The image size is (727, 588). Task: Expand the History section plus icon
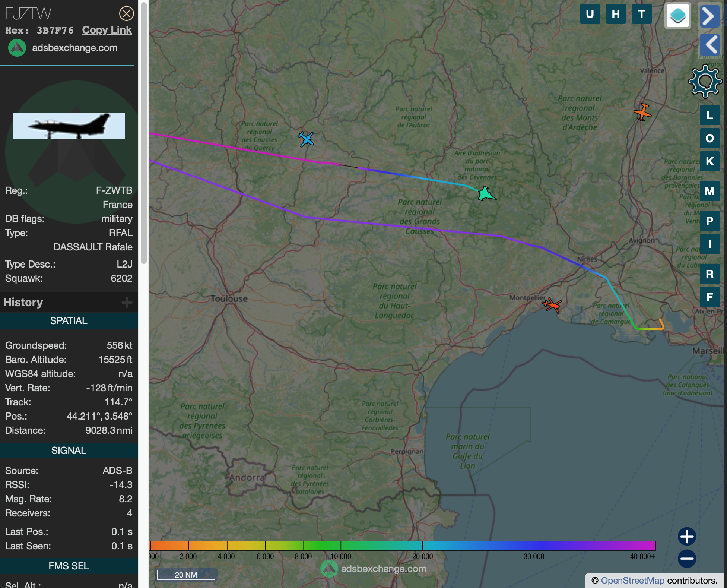pyautogui.click(x=127, y=302)
